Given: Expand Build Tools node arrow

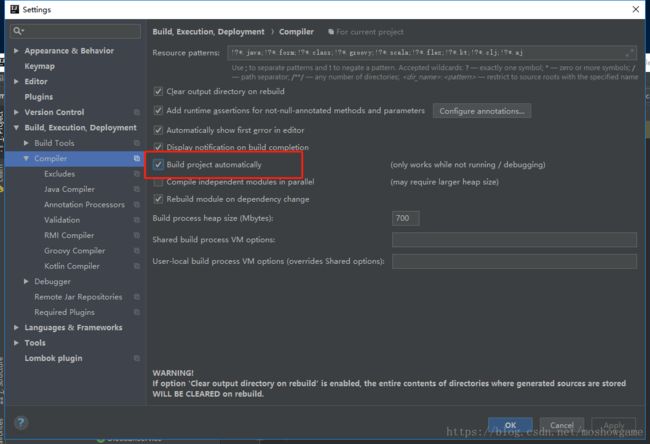Looking at the screenshot, I should click(x=26, y=143).
